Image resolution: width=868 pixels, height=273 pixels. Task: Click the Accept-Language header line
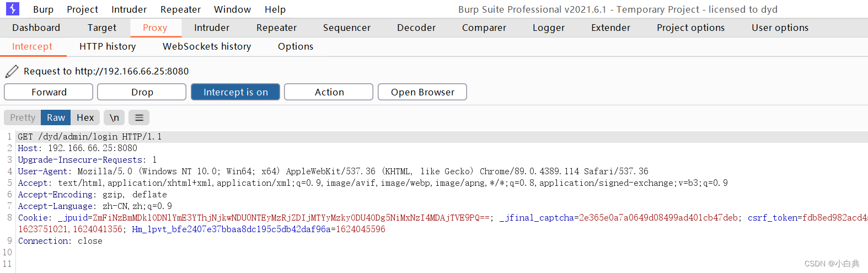coord(95,206)
